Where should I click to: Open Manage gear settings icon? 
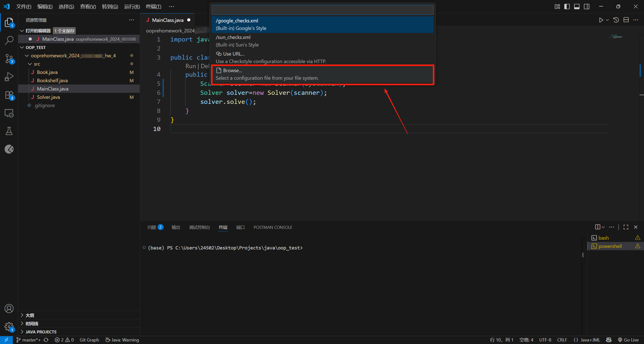pos(9,327)
